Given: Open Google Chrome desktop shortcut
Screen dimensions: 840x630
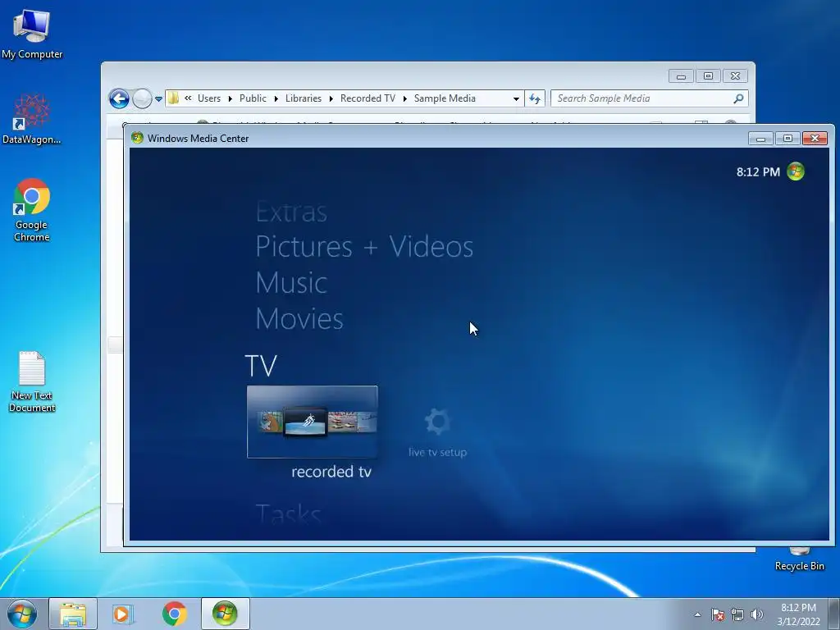Looking at the screenshot, I should (x=32, y=210).
